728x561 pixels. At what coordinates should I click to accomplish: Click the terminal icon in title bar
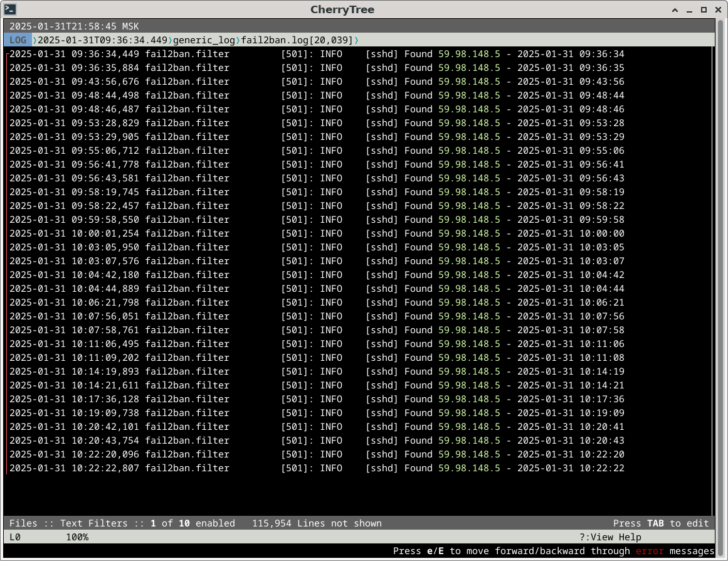[10, 9]
